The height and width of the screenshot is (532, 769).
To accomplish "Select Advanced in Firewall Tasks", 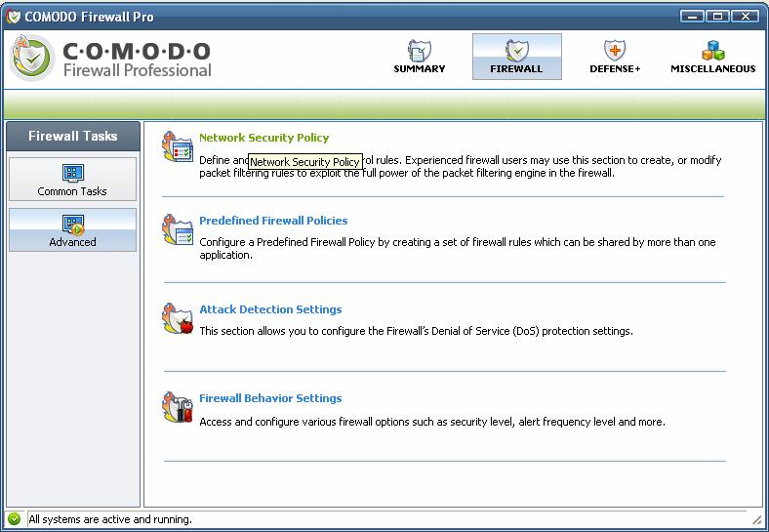I will (72, 229).
